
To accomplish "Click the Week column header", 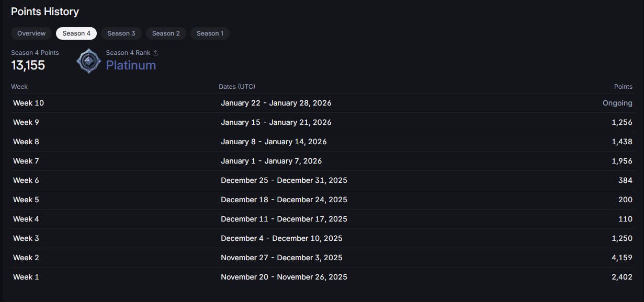I will 19,87.
